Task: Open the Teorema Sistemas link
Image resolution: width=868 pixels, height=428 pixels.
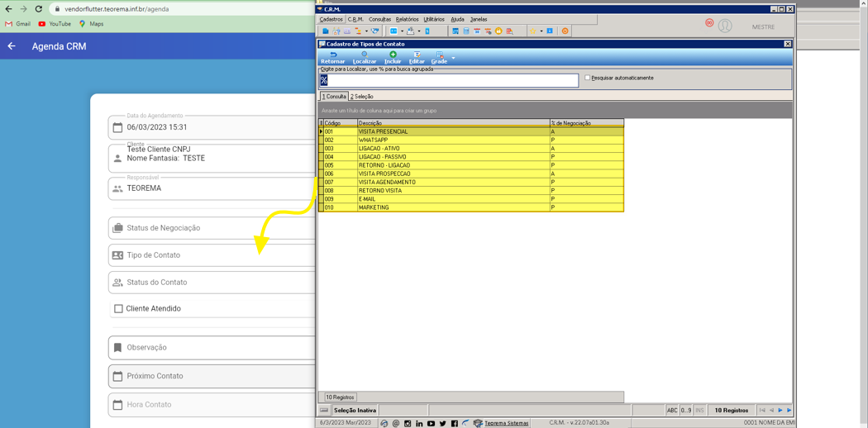Action: [x=507, y=423]
